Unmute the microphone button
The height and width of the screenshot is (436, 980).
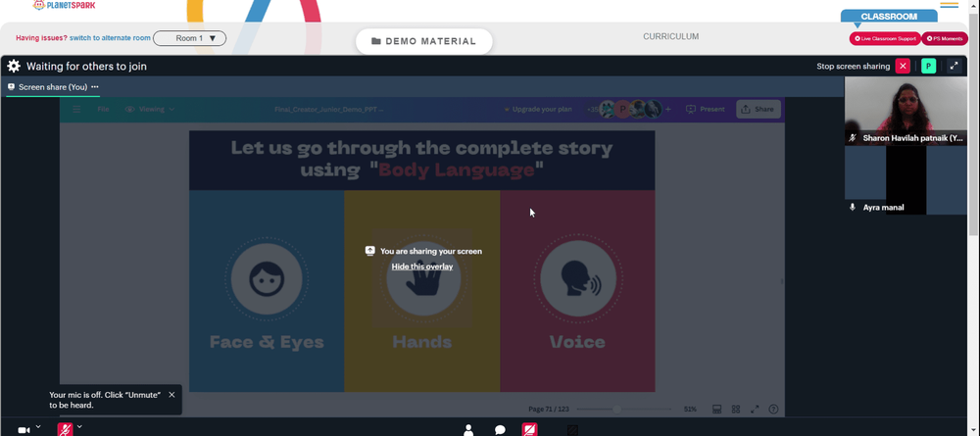coord(65,430)
